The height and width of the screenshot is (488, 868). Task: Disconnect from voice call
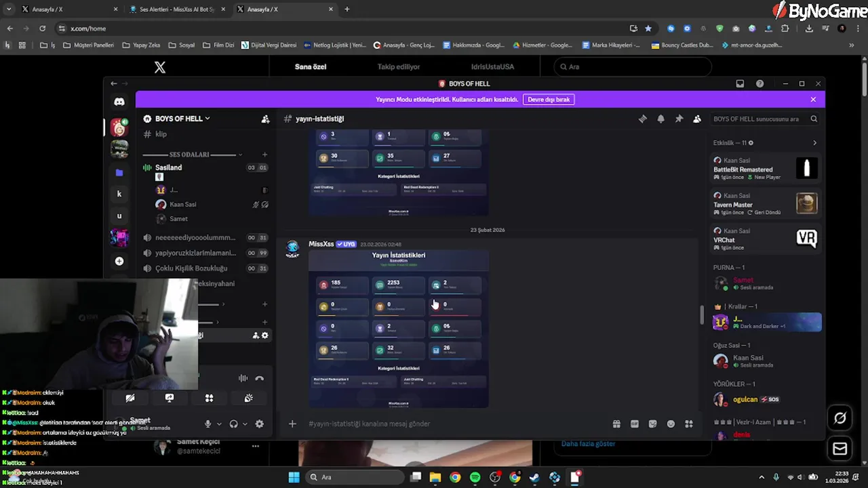tap(259, 378)
